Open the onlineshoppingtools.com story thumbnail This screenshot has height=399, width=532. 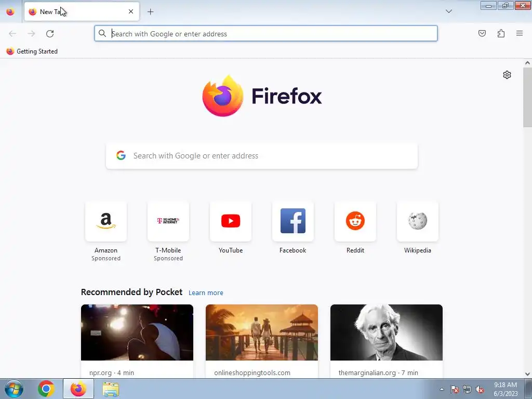[262, 332]
